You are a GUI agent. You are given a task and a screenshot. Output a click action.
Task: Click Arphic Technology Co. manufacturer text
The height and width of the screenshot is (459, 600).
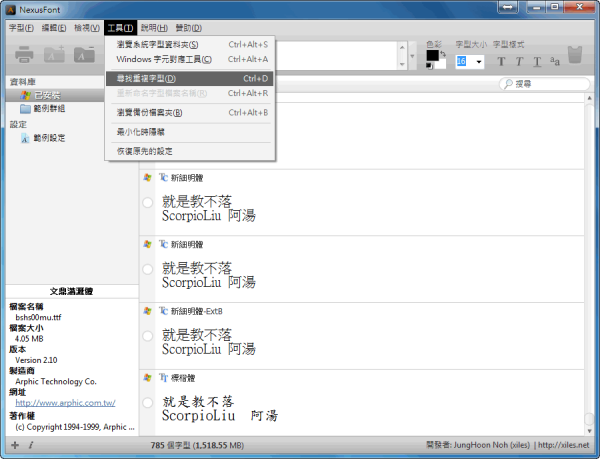56,381
